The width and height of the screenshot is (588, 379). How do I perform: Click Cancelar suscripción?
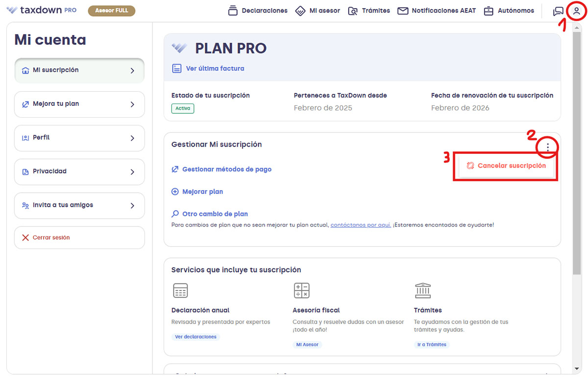pyautogui.click(x=506, y=166)
